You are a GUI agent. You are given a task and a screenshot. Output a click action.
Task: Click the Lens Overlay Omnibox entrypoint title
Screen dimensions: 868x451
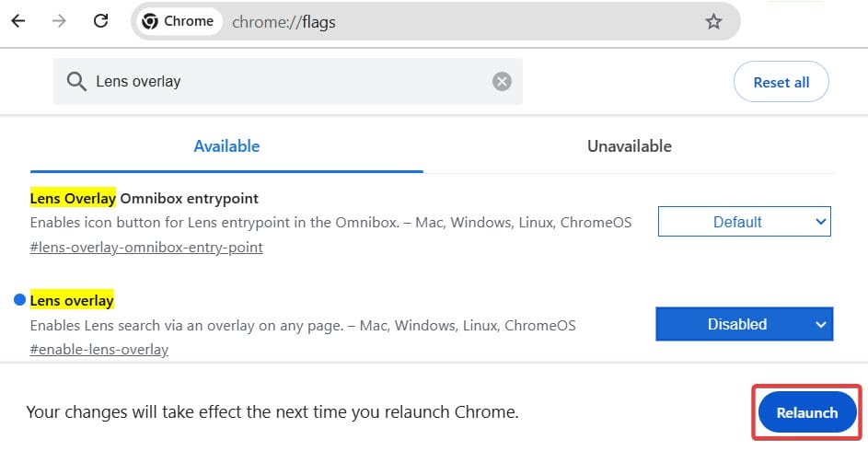pos(144,198)
